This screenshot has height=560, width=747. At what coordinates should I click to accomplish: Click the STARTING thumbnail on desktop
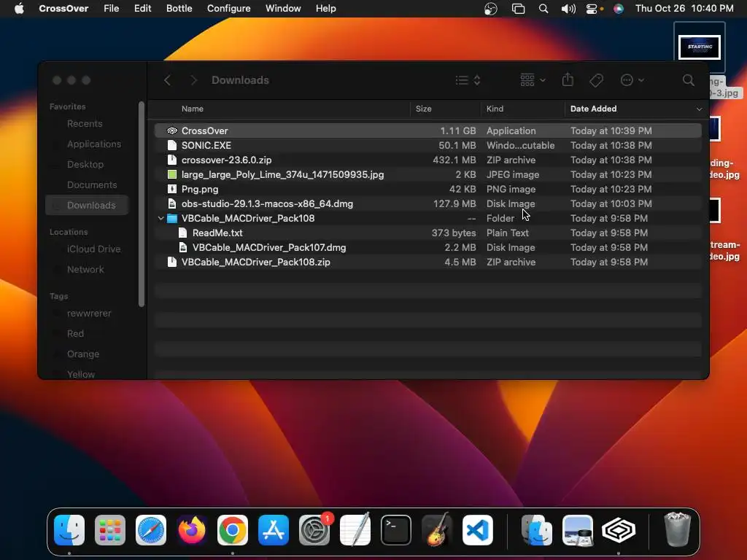tap(700, 47)
